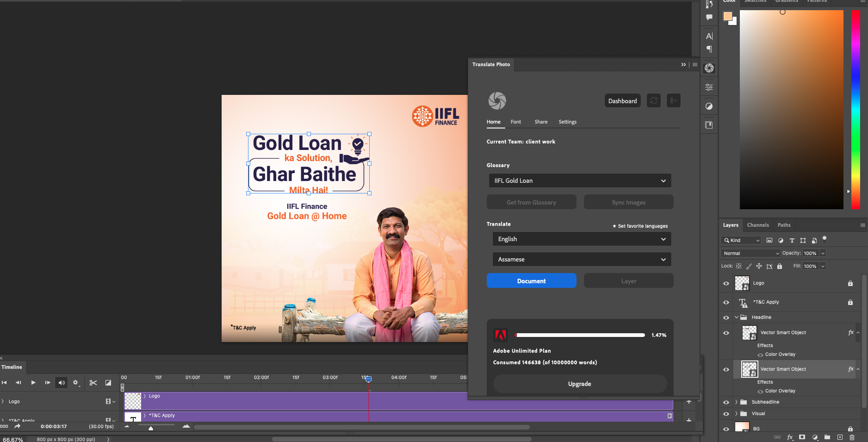Open the Glossary dropdown showing IFL Gold Loan
Screen dimensions: 868x442
580,181
